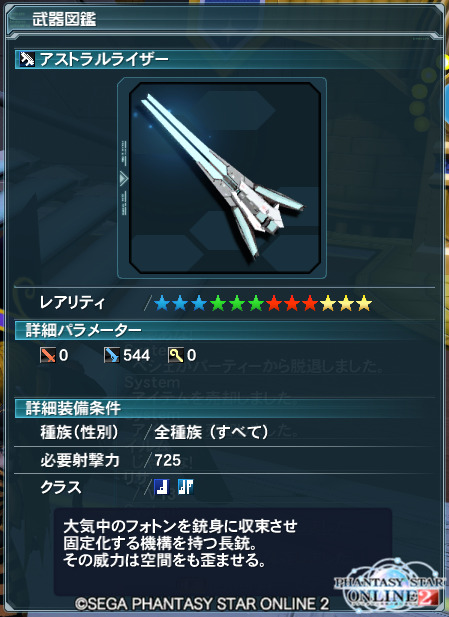The height and width of the screenshot is (617, 449).
Task: Click the last yellow rarity star
Action: 364,303
